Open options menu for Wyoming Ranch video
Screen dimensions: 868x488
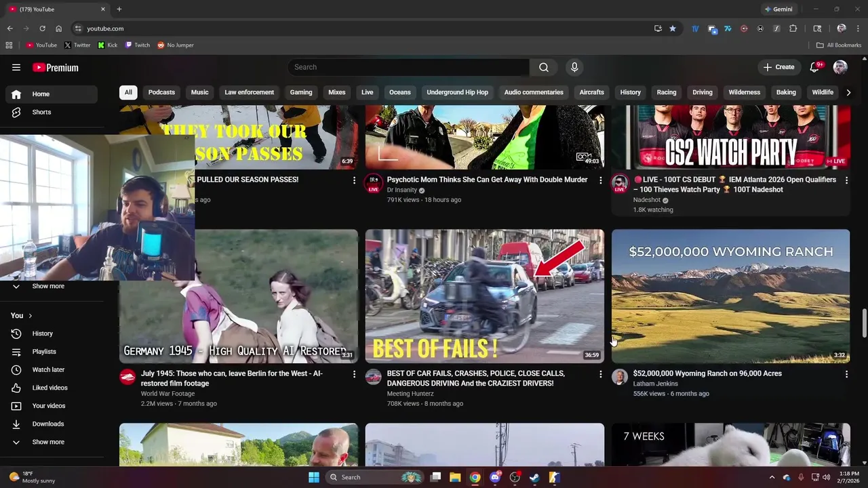(846, 374)
